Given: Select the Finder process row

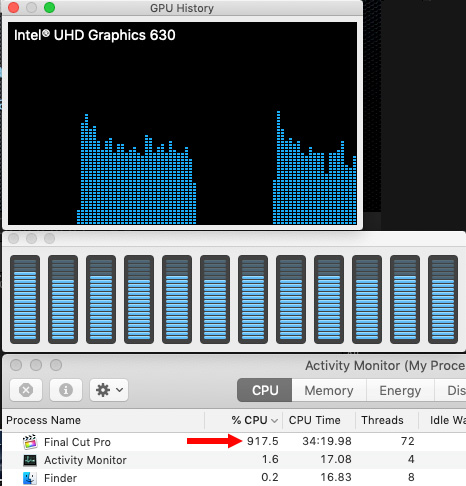Looking at the screenshot, I should point(234,478).
